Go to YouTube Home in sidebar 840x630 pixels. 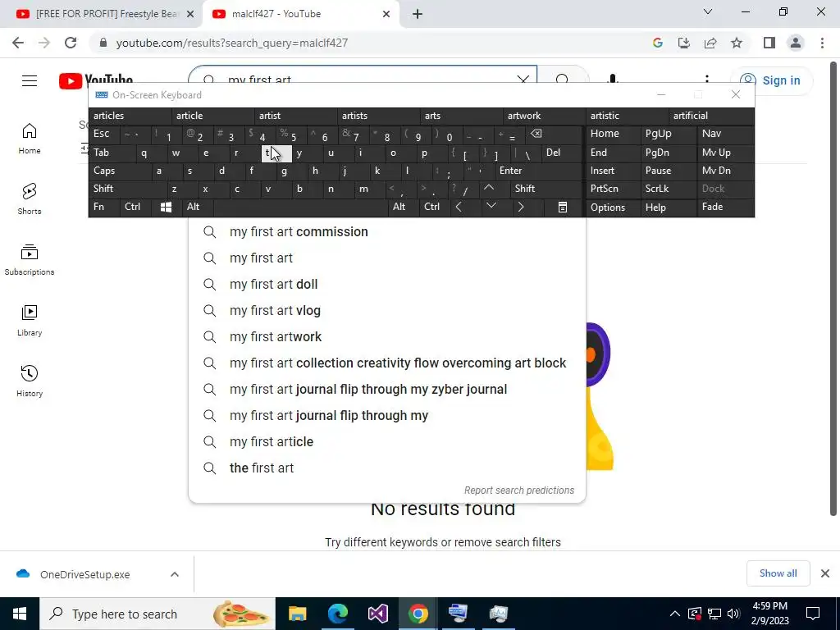coord(30,139)
